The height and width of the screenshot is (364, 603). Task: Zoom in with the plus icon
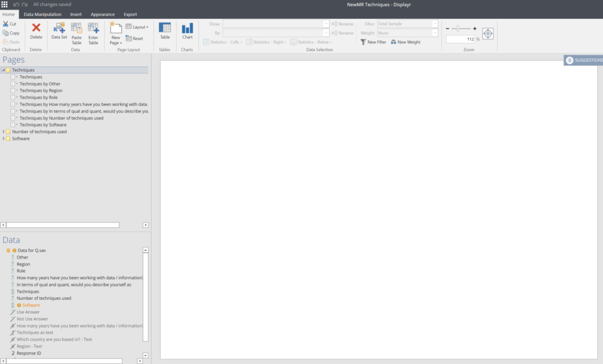475,28
